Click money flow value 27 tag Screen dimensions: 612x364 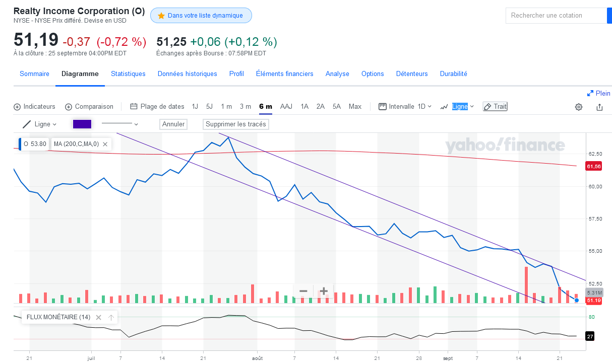[590, 336]
